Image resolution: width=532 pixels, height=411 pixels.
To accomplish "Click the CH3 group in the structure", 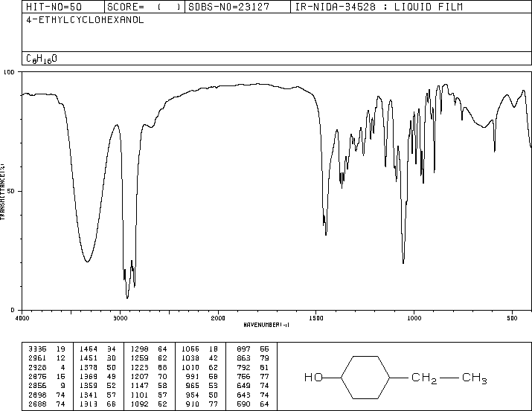I will coord(475,378).
